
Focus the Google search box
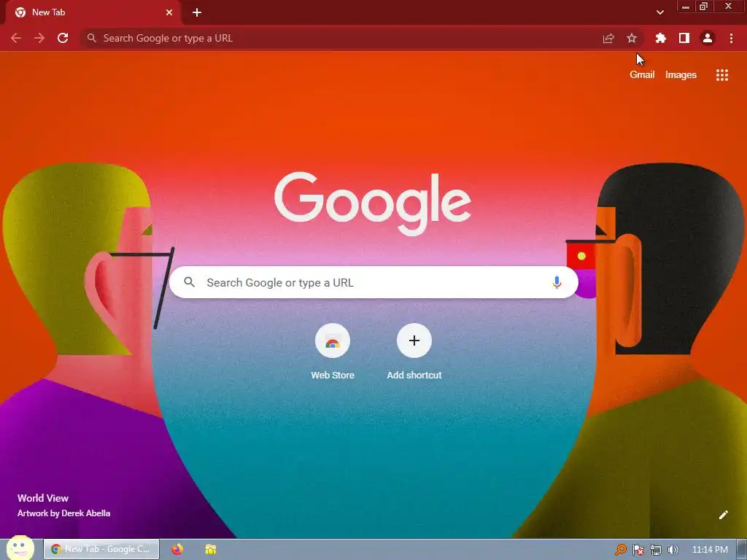(373, 282)
